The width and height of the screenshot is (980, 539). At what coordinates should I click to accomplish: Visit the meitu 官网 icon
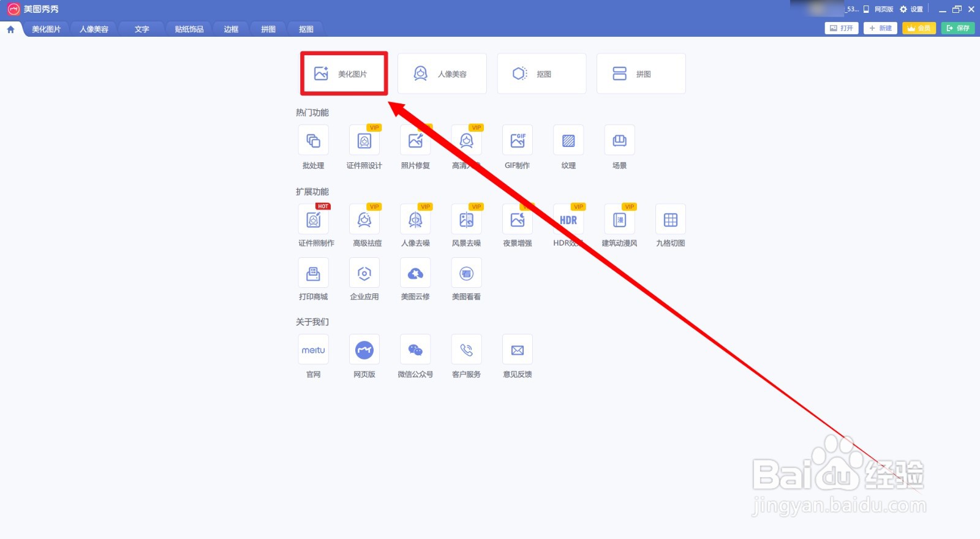(313, 350)
